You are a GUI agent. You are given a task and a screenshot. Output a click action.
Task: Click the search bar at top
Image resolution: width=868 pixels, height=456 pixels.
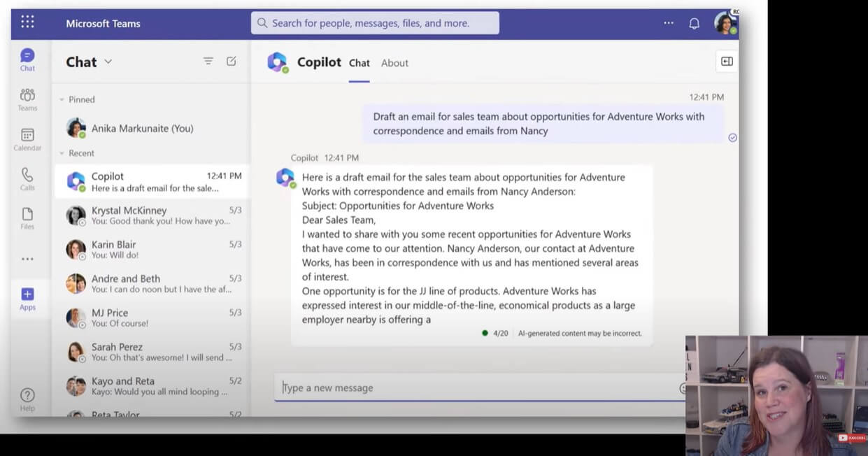pyautogui.click(x=376, y=23)
